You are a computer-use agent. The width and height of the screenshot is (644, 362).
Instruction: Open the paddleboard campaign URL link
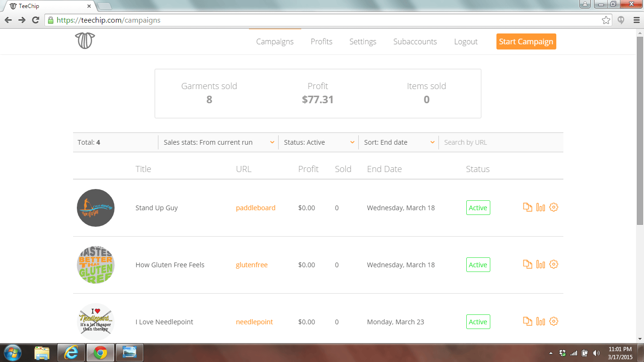256,208
